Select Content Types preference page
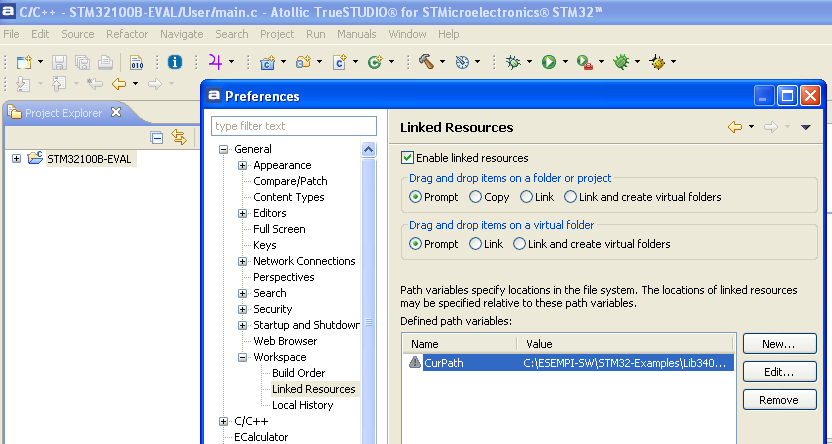Image resolution: width=832 pixels, height=444 pixels. tap(289, 197)
